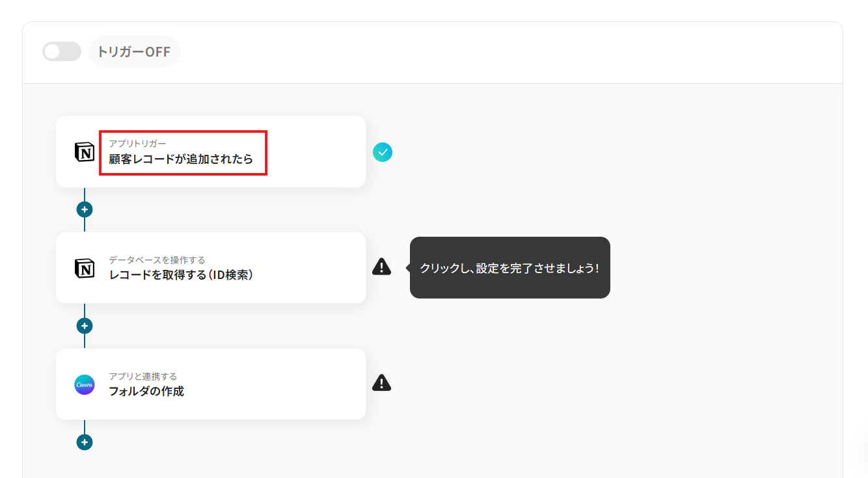
Task: Add a step below 顧客レコードが追加されたら
Action: (x=85, y=209)
